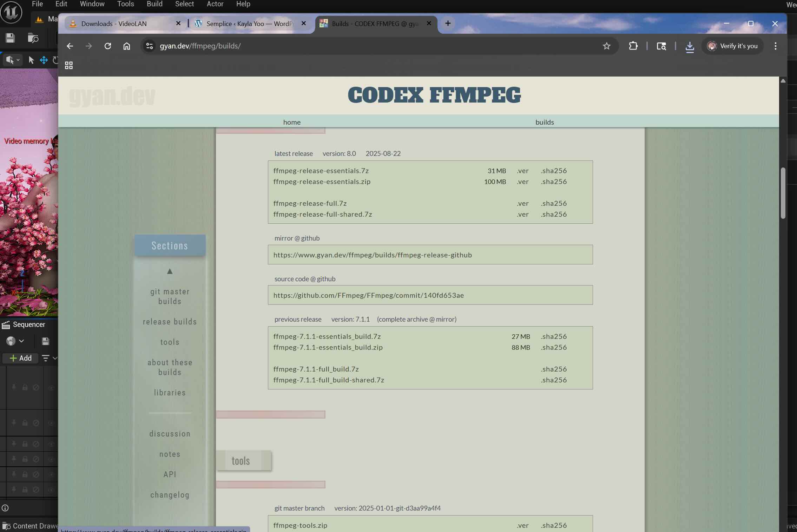Download ffmpeg-release-essentials.7z from the page
797x532 pixels.
point(321,171)
